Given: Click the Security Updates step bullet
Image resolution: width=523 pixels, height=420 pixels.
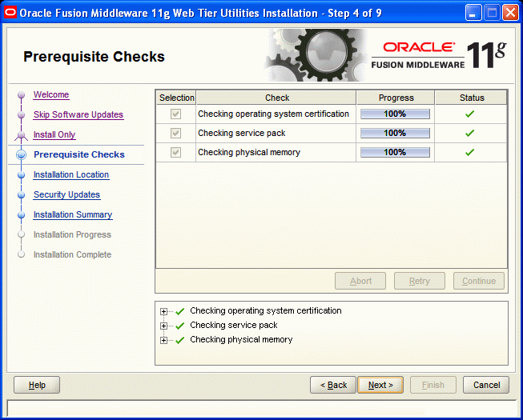Looking at the screenshot, I should click(x=22, y=195).
